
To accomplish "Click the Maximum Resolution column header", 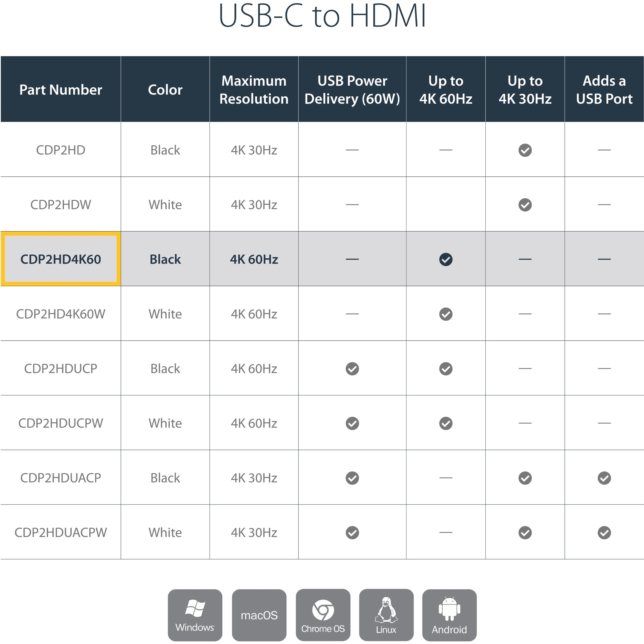I will click(x=254, y=89).
